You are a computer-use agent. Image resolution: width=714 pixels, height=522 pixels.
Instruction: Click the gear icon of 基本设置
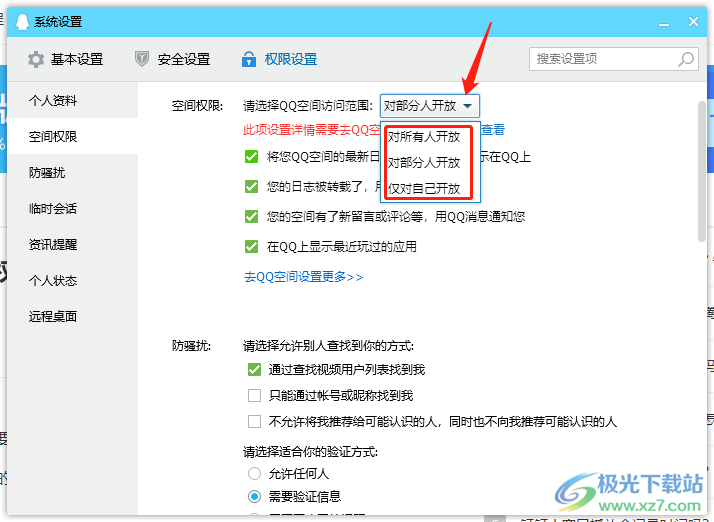coord(36,59)
